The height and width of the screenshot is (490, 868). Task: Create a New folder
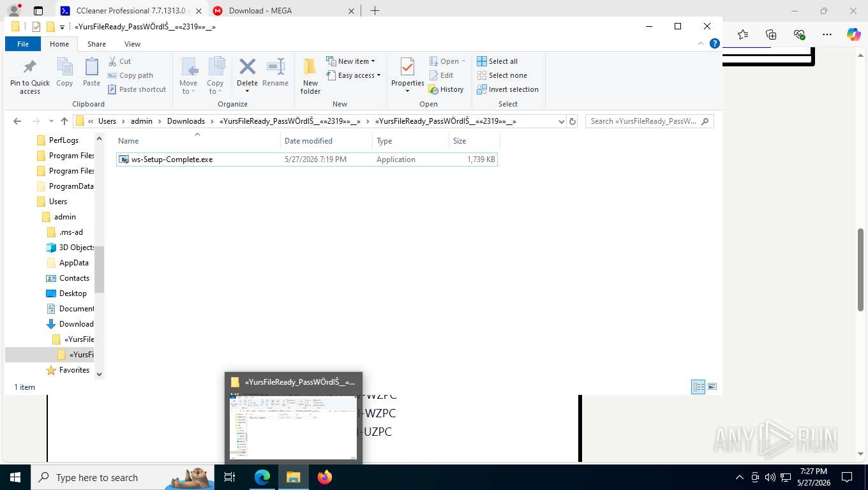coord(310,76)
